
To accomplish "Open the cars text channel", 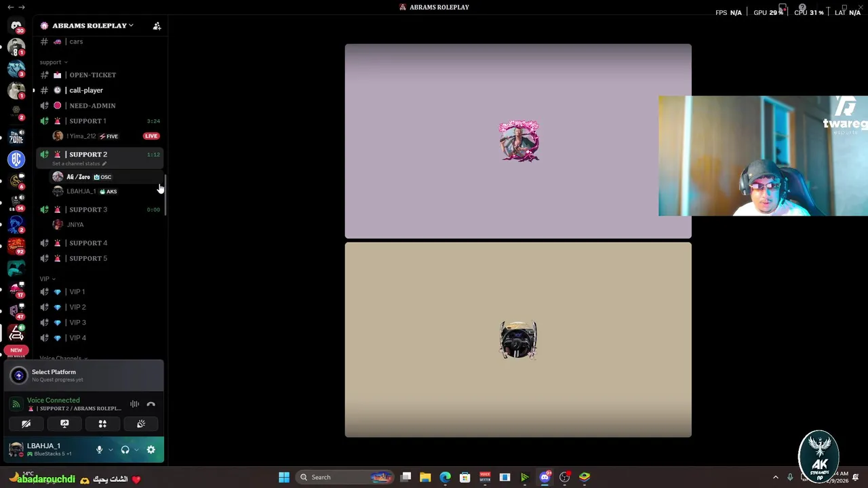I will (x=100, y=42).
